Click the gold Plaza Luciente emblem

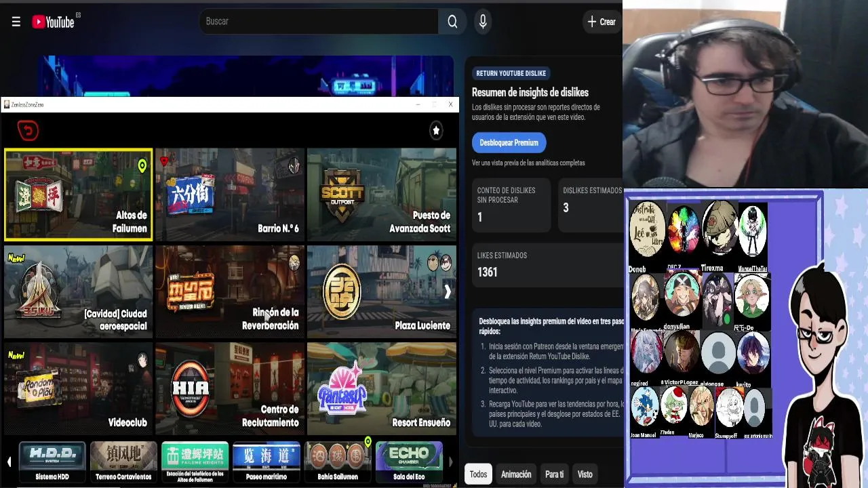coord(342,292)
